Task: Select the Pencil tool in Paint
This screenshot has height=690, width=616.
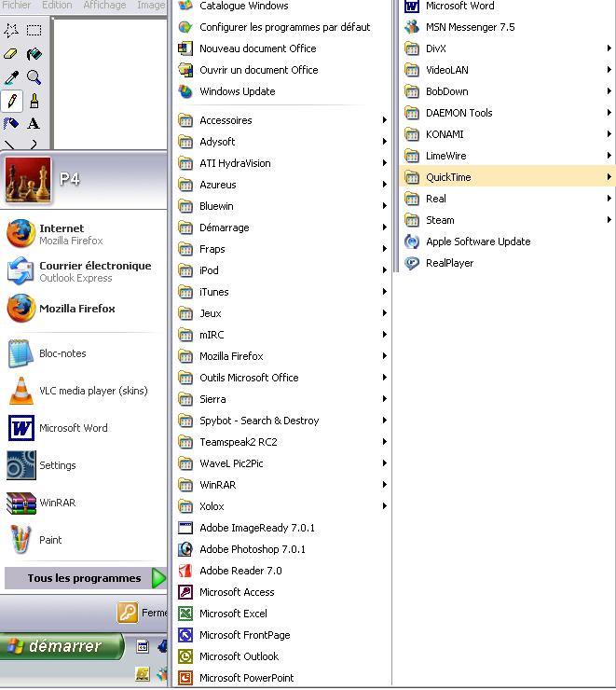Action: pos(12,101)
